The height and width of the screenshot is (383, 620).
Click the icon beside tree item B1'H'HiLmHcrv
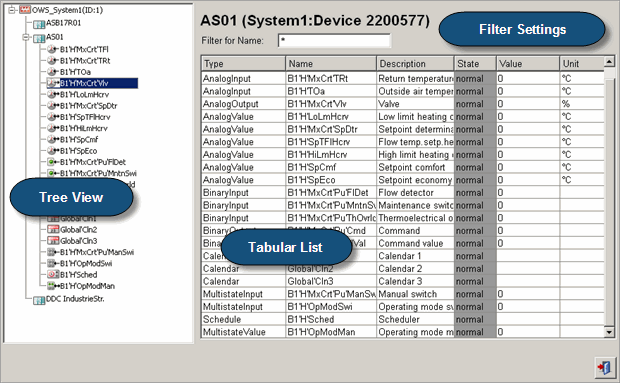pos(53,128)
